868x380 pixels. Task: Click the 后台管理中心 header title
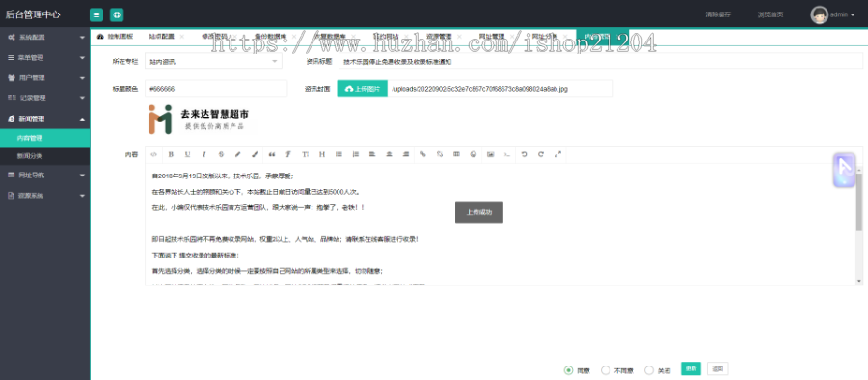click(x=33, y=15)
